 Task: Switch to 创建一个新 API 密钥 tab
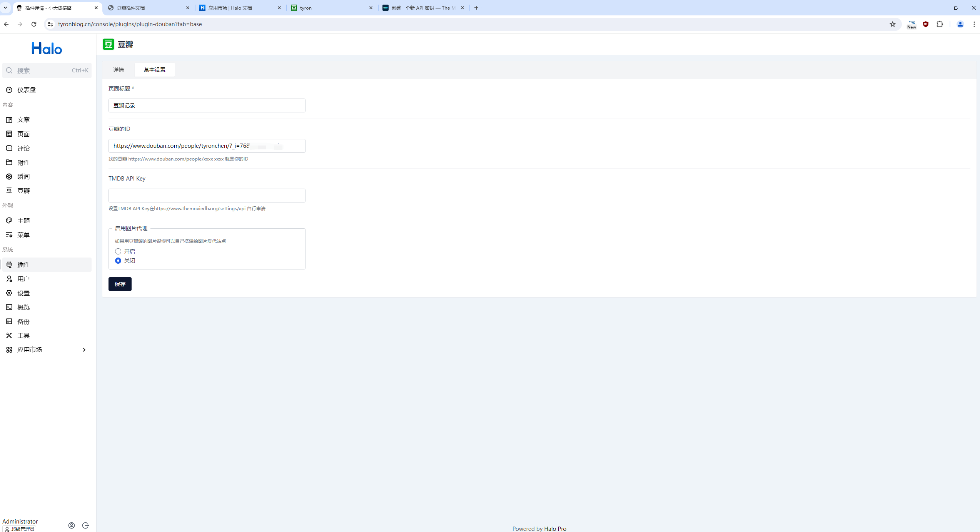[423, 8]
